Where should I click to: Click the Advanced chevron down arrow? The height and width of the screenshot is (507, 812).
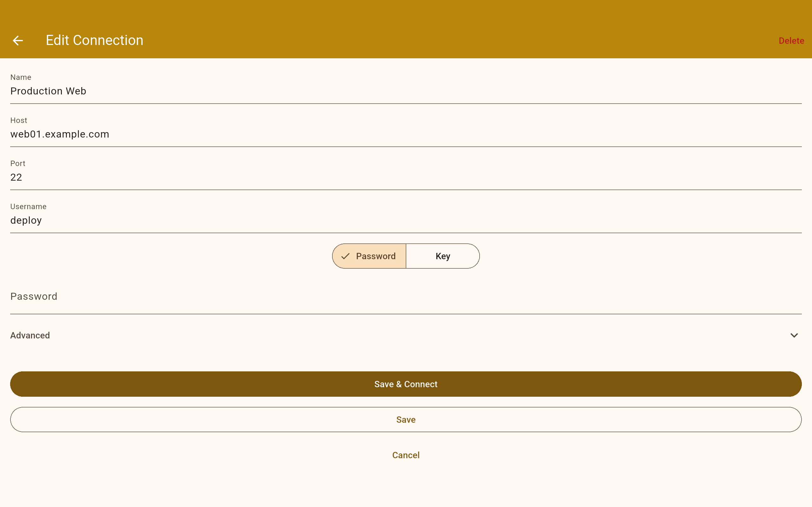coord(794,335)
